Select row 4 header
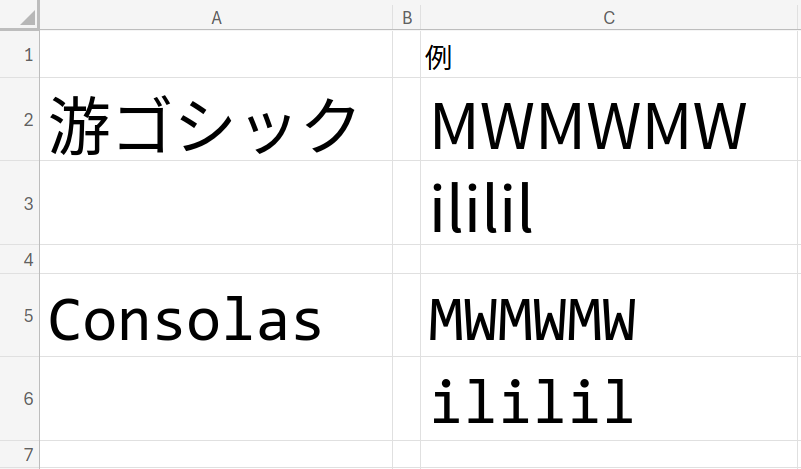The width and height of the screenshot is (801, 469). pyautogui.click(x=20, y=260)
